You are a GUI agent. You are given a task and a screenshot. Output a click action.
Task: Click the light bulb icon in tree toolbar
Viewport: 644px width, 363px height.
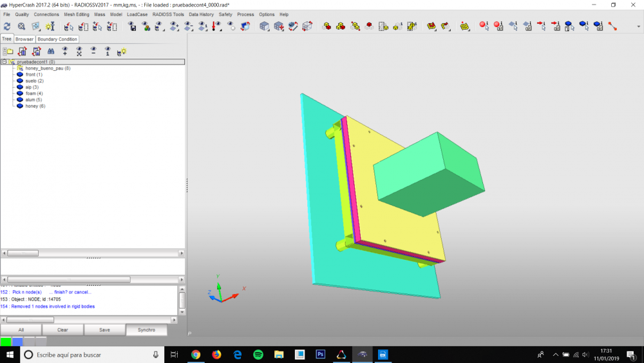[121, 52]
